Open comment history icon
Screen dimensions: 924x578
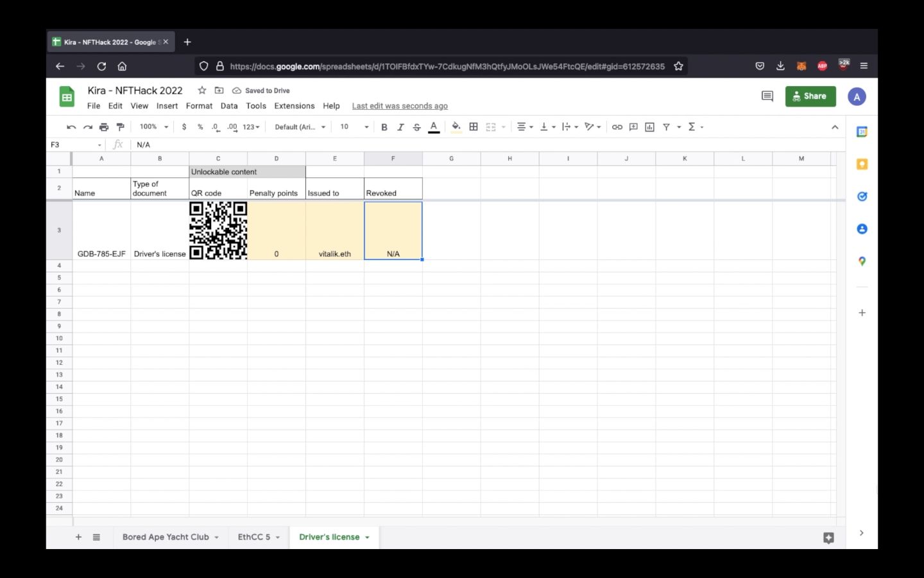(x=767, y=96)
